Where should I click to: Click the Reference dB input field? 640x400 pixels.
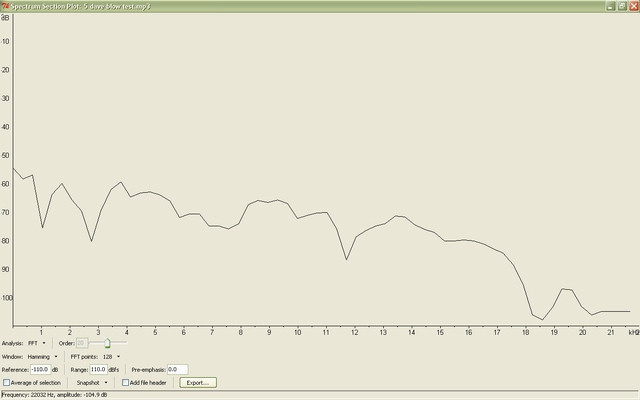tap(39, 369)
